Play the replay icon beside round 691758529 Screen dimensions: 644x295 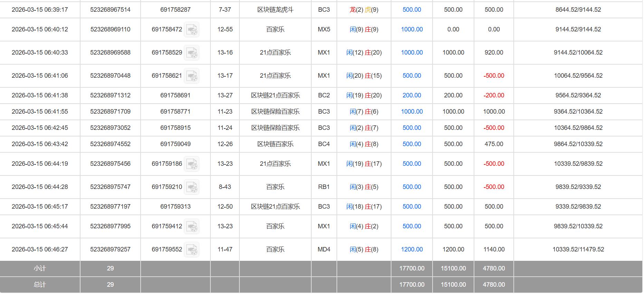pyautogui.click(x=191, y=53)
